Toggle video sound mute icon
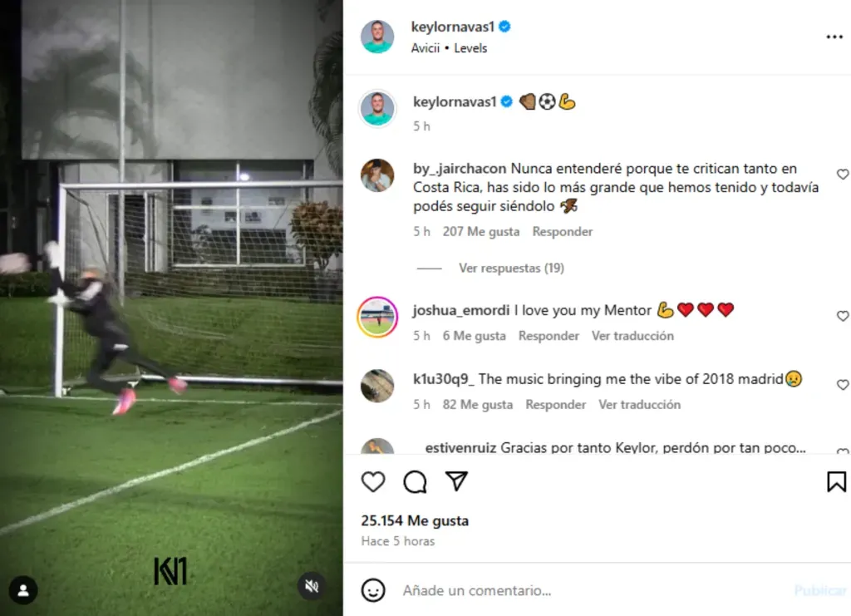The height and width of the screenshot is (616, 851). [312, 586]
